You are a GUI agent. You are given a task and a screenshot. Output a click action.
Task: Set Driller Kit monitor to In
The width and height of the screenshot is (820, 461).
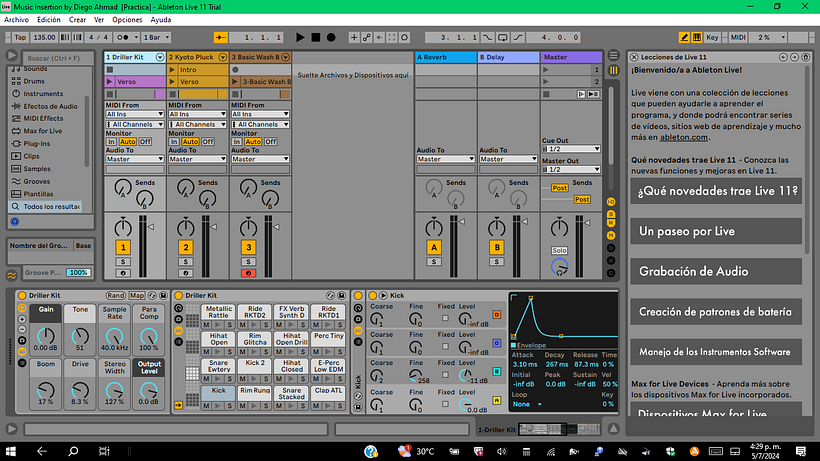pos(111,142)
